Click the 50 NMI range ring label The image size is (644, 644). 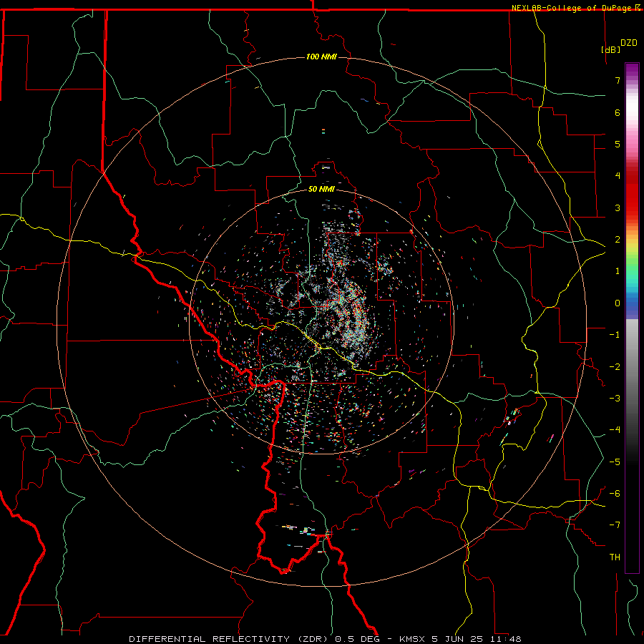click(x=321, y=189)
